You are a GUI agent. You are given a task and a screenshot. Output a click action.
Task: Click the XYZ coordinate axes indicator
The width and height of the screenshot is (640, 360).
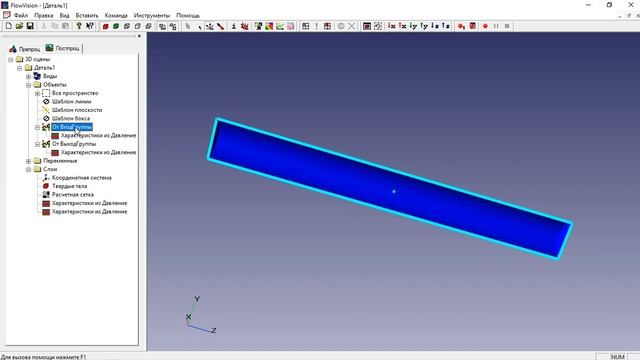[x=200, y=315]
